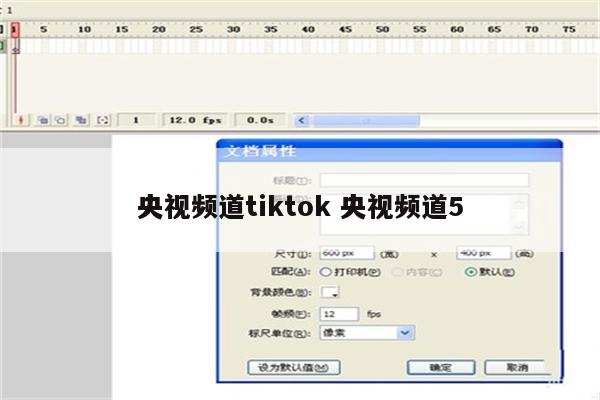This screenshot has height=400, width=600.
Task: Click the 0.0s elapsed time readout
Action: click(260, 120)
